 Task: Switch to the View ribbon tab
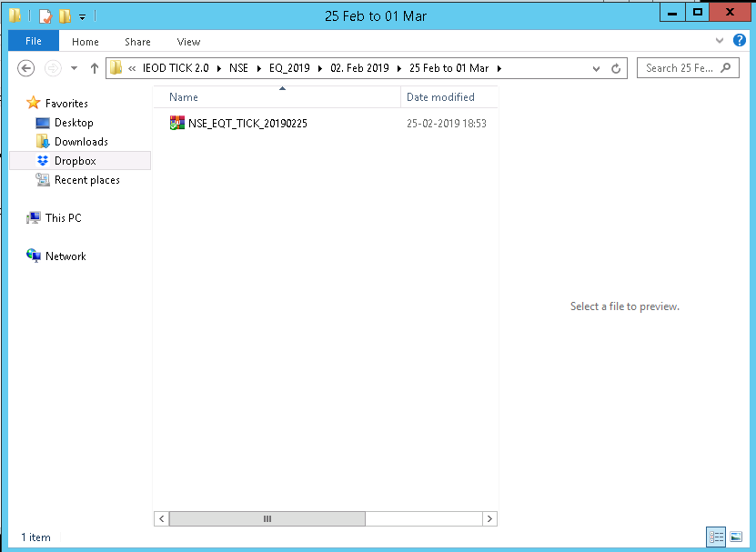point(188,42)
